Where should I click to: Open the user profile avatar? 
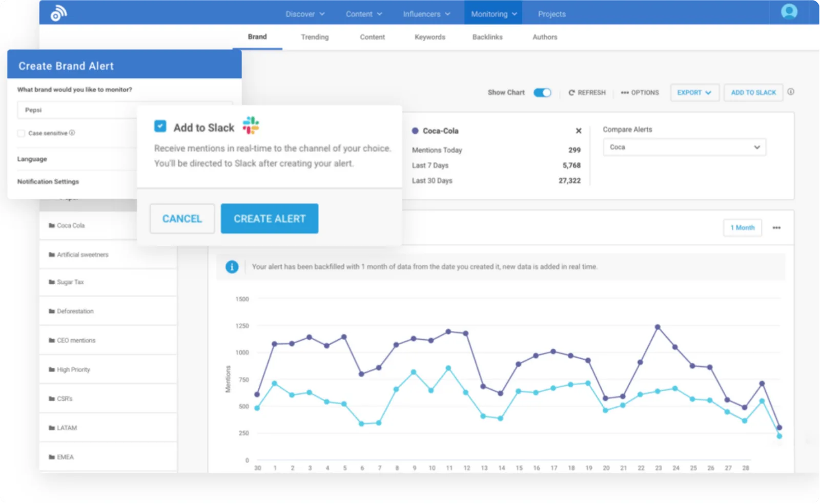pos(789,12)
